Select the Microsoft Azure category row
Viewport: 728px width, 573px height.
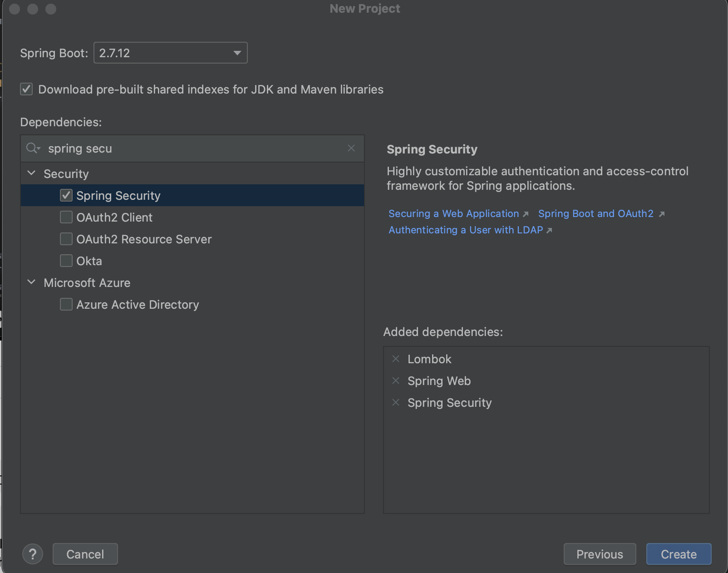[192, 282]
